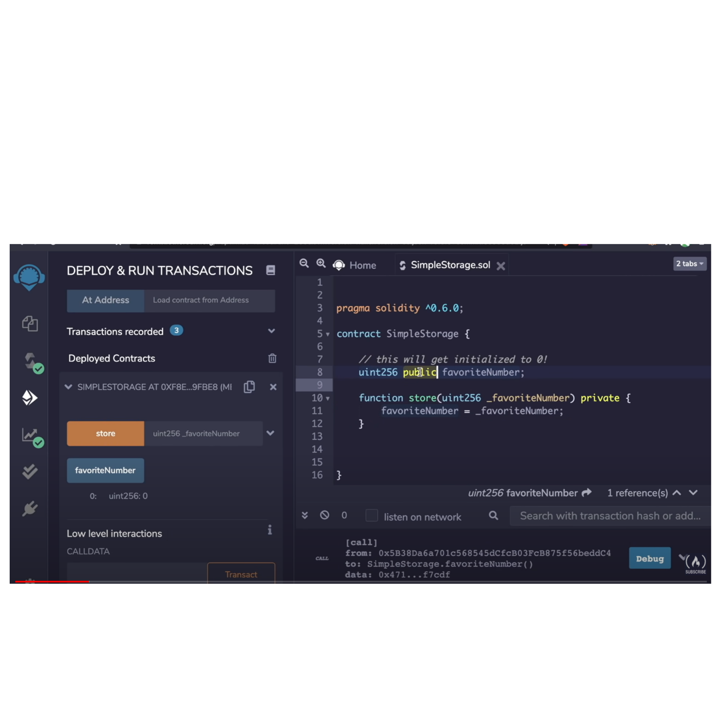This screenshot has height=728, width=728.
Task: Open the unit testing double-check icon
Action: click(x=30, y=471)
